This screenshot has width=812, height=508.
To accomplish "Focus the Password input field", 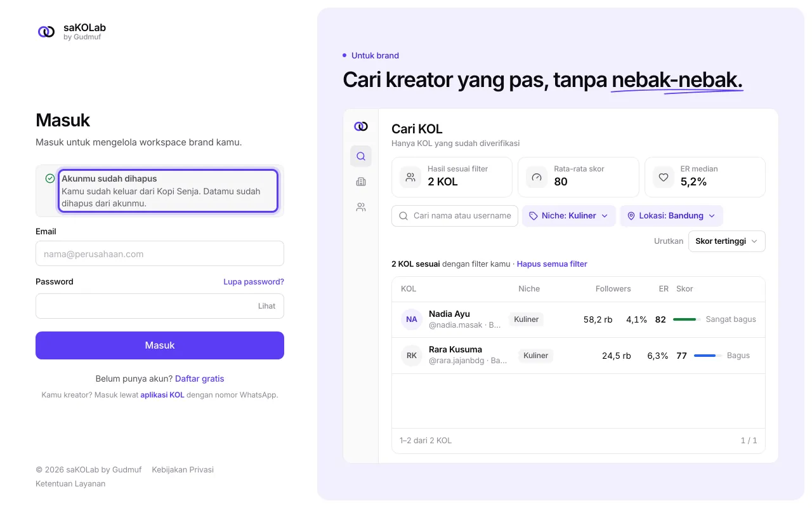I will click(160, 306).
